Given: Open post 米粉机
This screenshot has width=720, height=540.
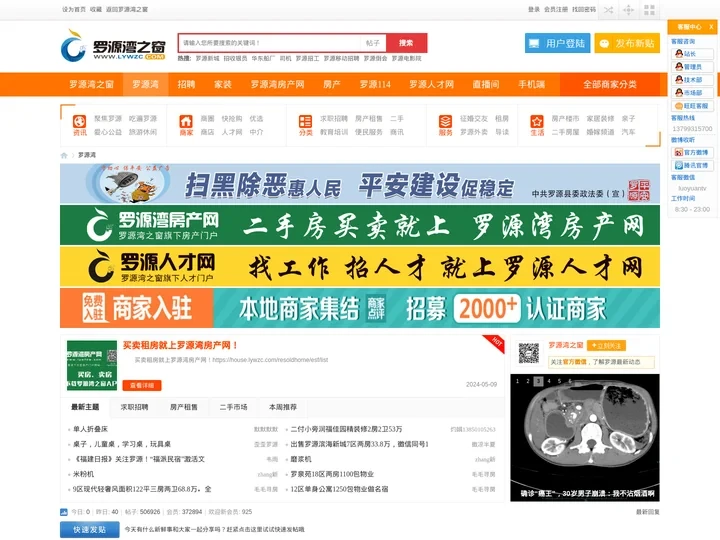Looking at the screenshot, I should pyautogui.click(x=84, y=474).
